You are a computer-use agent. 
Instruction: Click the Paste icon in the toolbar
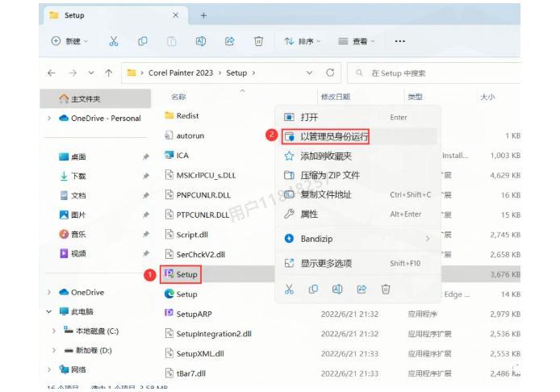(x=171, y=41)
